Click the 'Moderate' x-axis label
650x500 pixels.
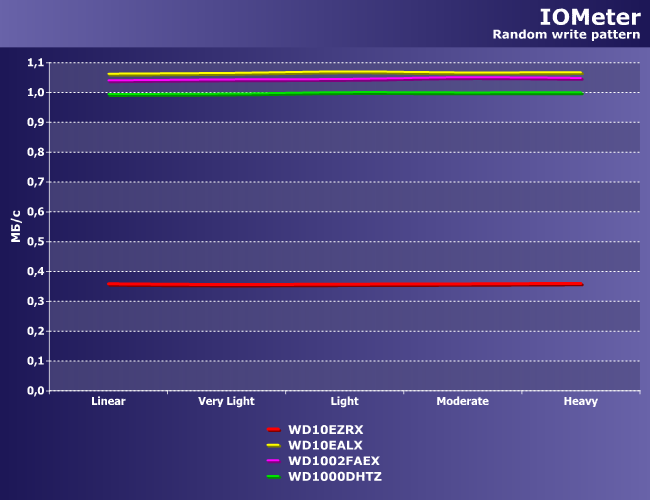463,401
